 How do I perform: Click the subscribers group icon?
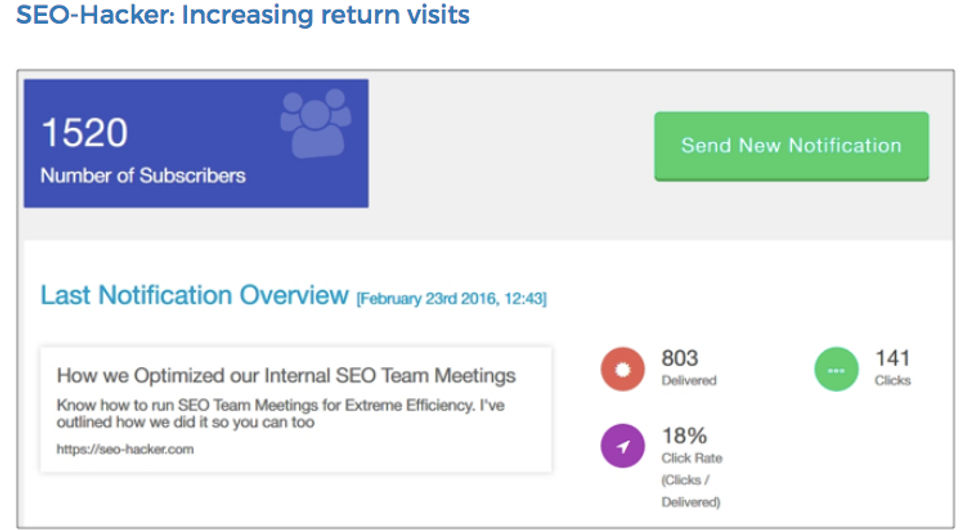tap(316, 122)
